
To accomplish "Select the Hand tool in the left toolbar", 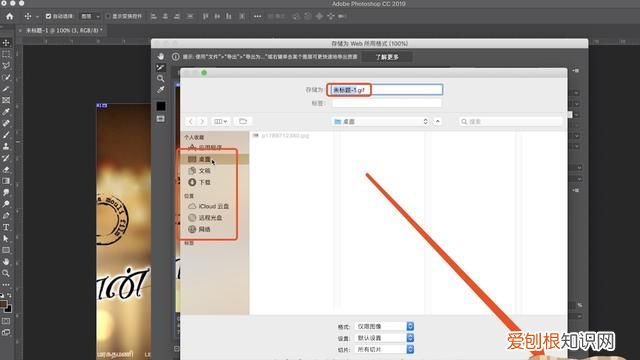I will (6, 262).
